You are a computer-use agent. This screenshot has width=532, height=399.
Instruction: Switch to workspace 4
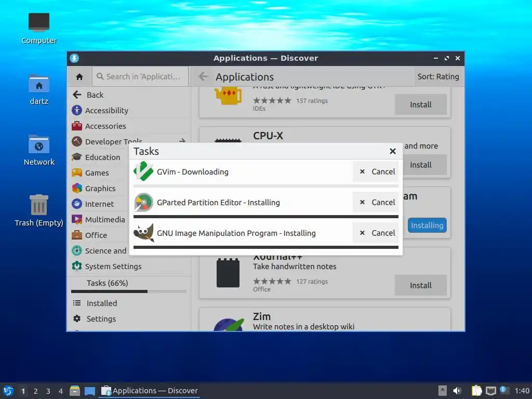61,391
